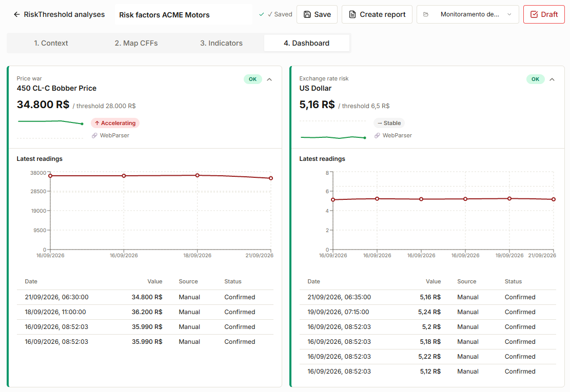Image resolution: width=570 pixels, height=392 pixels.
Task: Click the up arrow in Accelerating badge
Action: pos(97,123)
